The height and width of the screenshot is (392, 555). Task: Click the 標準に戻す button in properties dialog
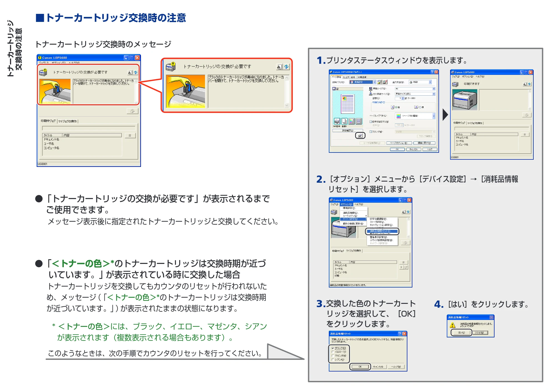point(424,143)
